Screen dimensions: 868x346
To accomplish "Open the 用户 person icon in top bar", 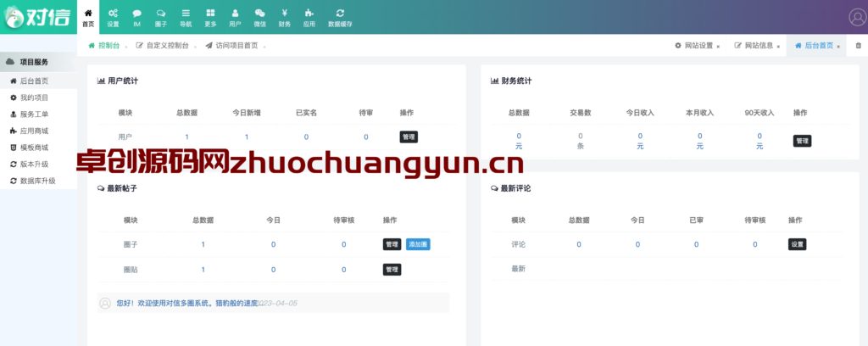I will click(x=236, y=13).
